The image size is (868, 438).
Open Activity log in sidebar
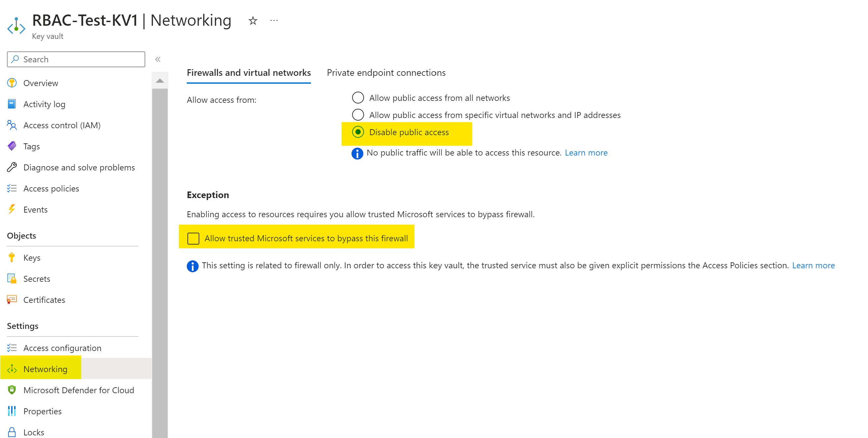click(x=44, y=104)
